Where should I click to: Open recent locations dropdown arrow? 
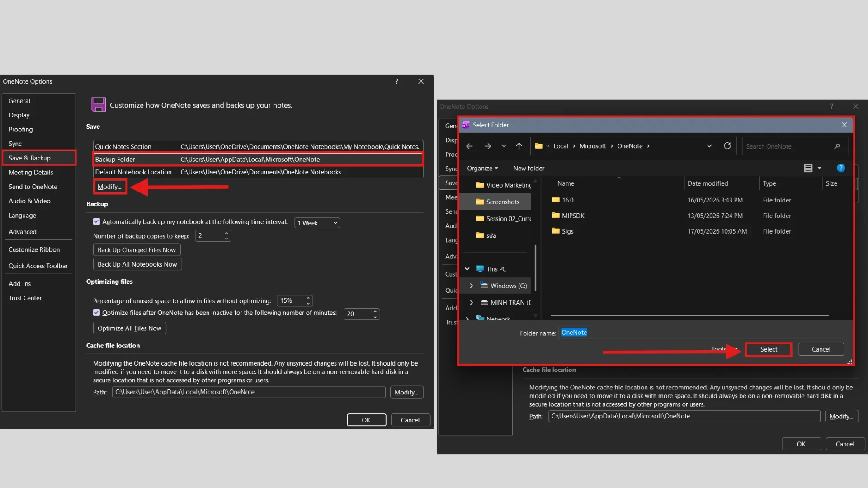tap(504, 146)
